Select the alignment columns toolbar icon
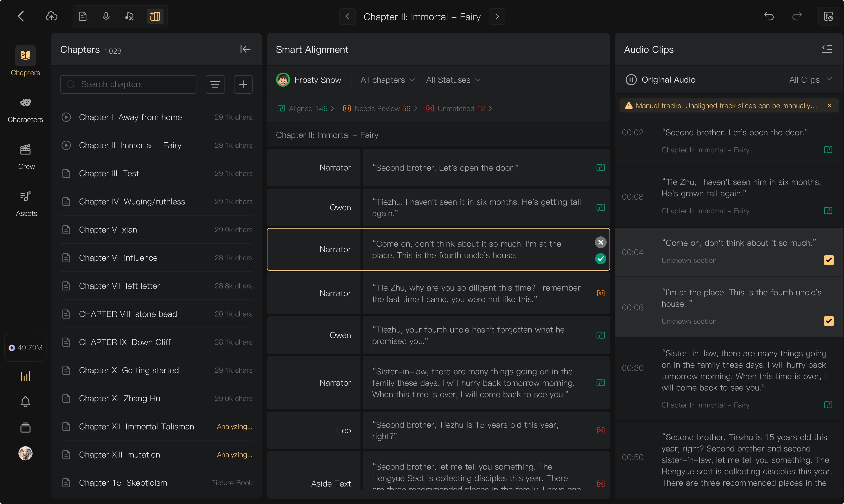The image size is (844, 504). 155,16
